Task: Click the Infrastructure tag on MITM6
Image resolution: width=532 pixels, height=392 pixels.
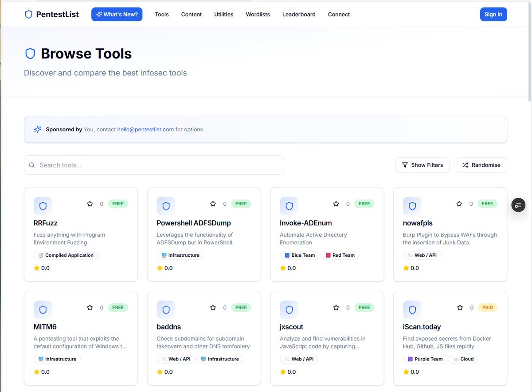Action: coord(57,359)
